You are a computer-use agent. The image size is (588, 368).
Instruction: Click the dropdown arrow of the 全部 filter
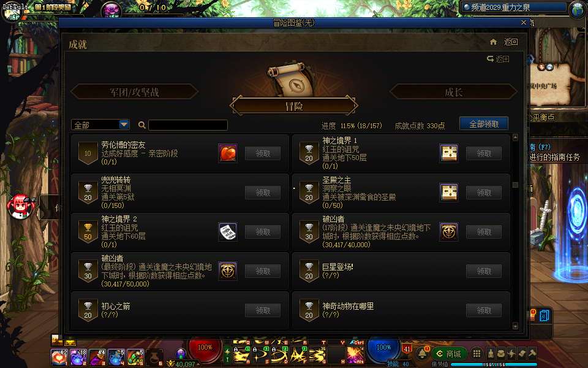[124, 125]
